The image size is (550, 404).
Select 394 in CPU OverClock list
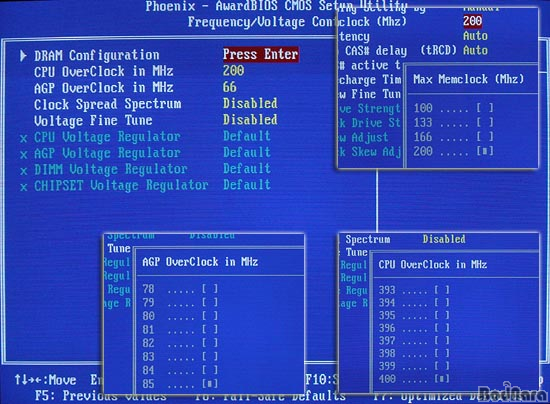pos(414,303)
